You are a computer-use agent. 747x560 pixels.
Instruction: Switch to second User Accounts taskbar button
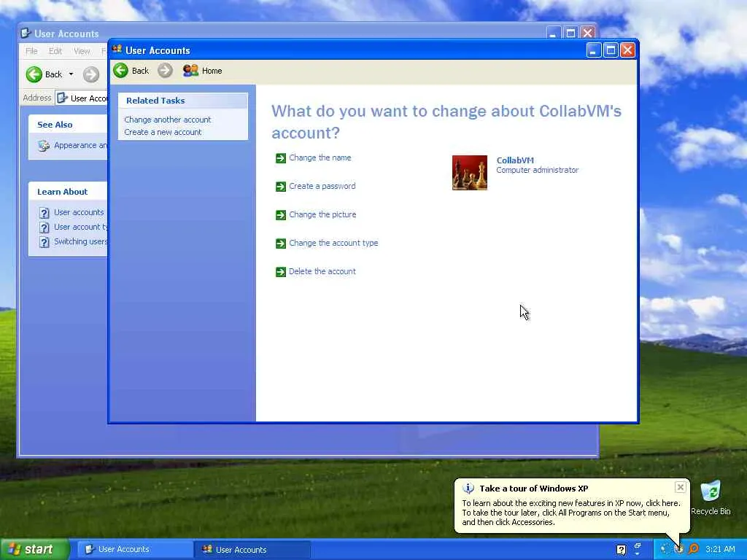[x=252, y=550]
